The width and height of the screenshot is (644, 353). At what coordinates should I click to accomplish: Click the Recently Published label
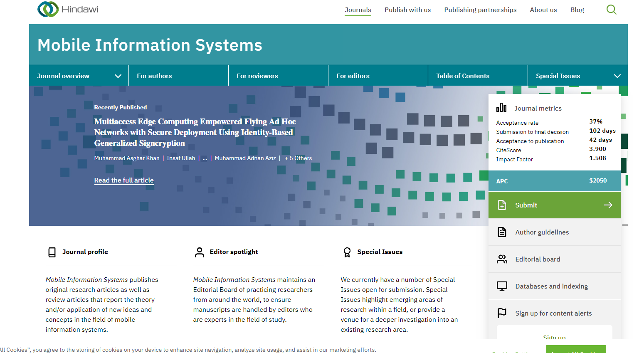pos(121,107)
